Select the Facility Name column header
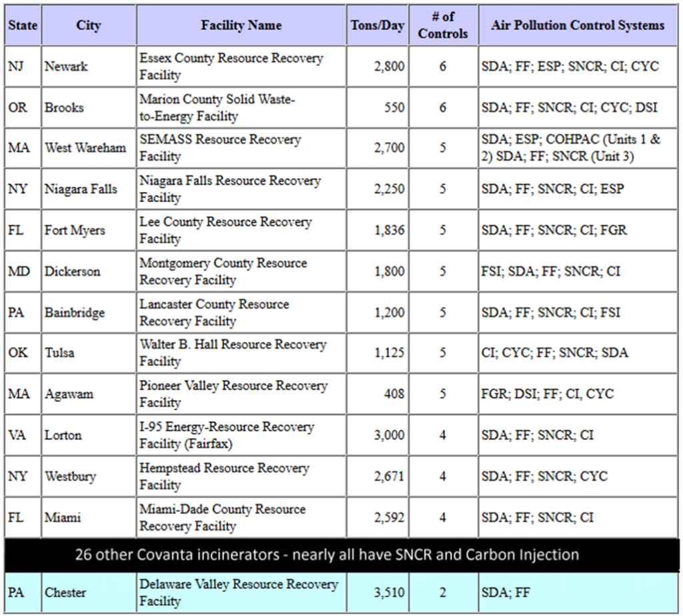This screenshot has height=616, width=683. 241,25
